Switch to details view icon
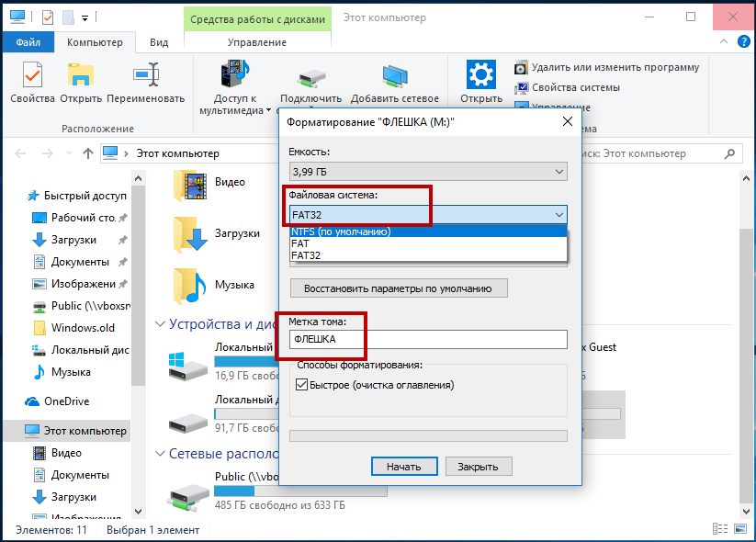The image size is (756, 542). pos(720,529)
